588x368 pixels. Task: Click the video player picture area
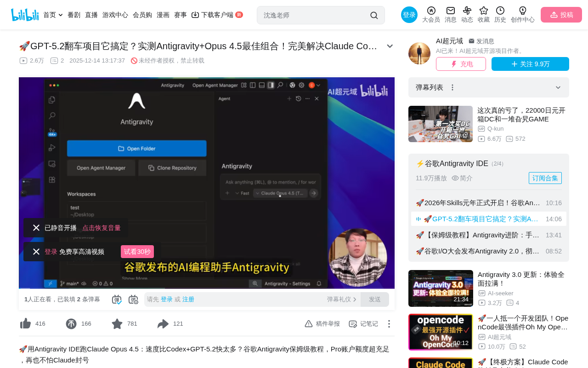pos(207,183)
